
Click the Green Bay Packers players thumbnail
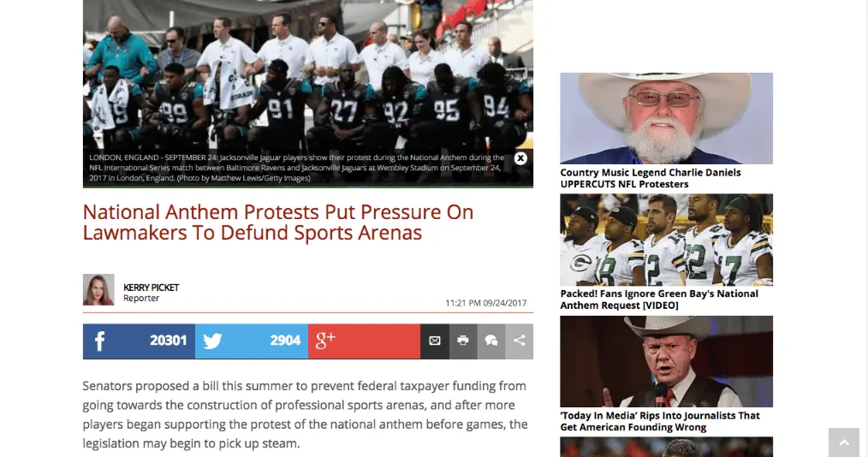[667, 240]
